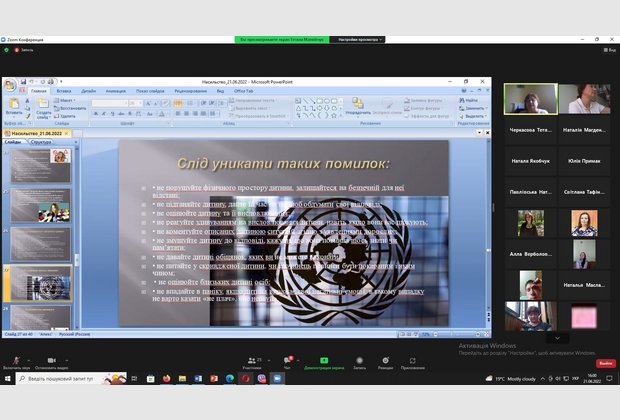Click Удалить delete slide button
Screen dimensions: 620x420
(65, 116)
